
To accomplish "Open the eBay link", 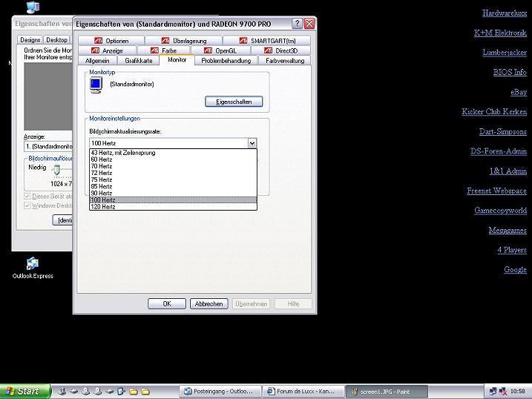I will (x=519, y=92).
